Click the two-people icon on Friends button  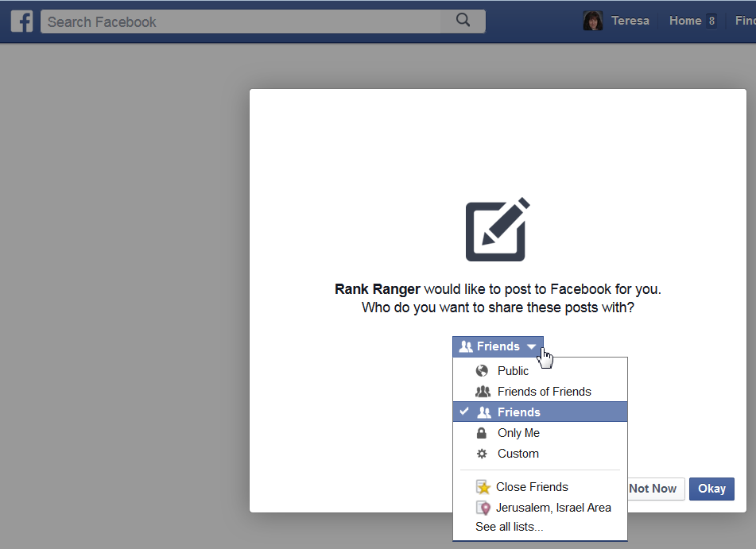pos(466,346)
